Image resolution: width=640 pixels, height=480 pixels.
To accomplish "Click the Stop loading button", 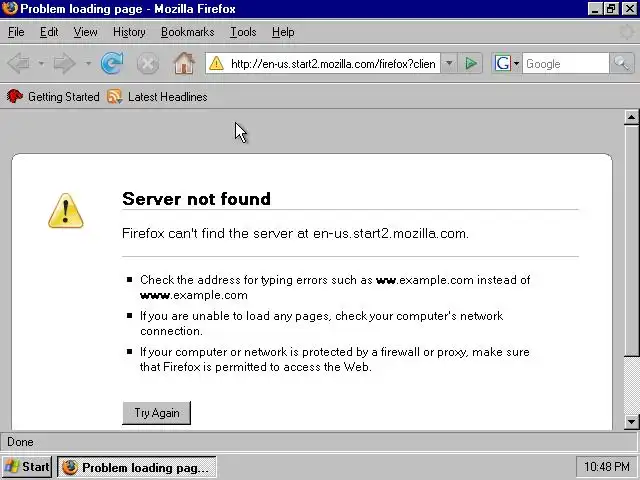I will coord(148,64).
